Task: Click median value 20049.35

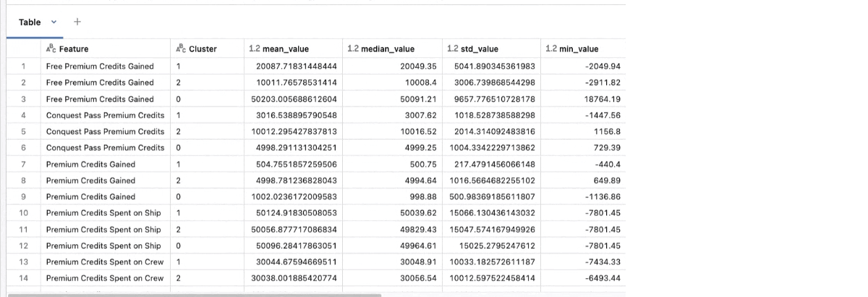Action: pyautogui.click(x=418, y=66)
